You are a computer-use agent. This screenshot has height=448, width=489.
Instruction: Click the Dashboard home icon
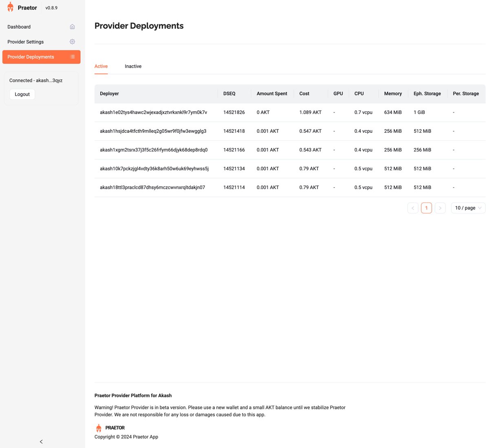pos(72,27)
